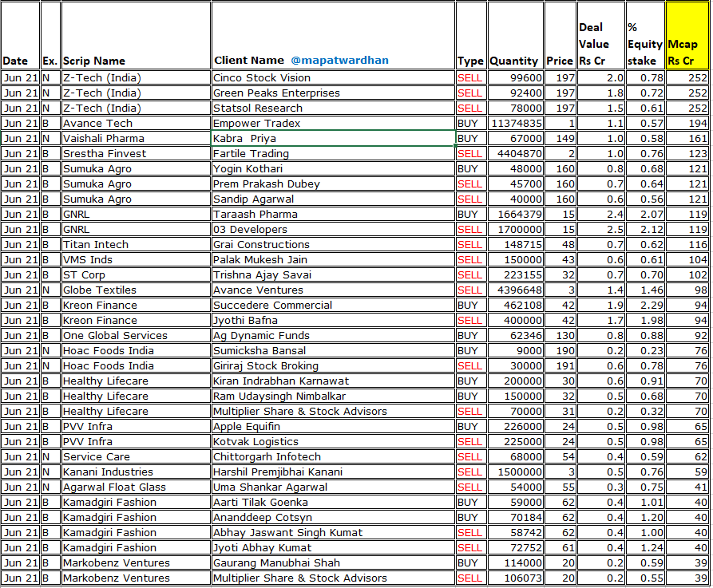This screenshot has height=588, width=713.
Task: Select the 'Quantity' header cell
Action: pyautogui.click(x=516, y=35)
